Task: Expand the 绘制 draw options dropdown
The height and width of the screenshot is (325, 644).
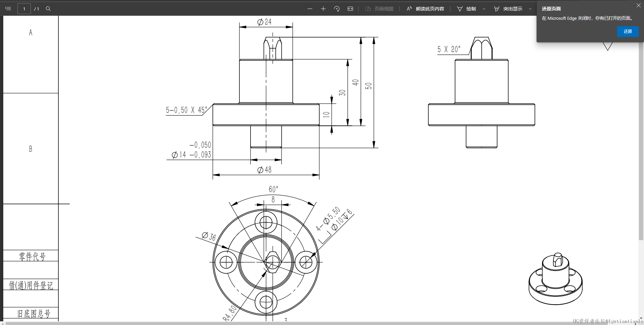Action: pos(484,9)
